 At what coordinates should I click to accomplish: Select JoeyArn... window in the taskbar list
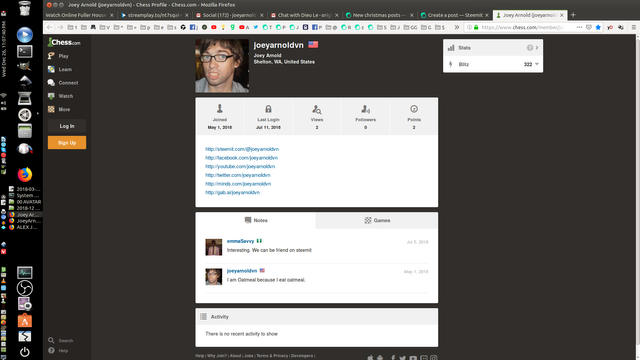(x=25, y=221)
